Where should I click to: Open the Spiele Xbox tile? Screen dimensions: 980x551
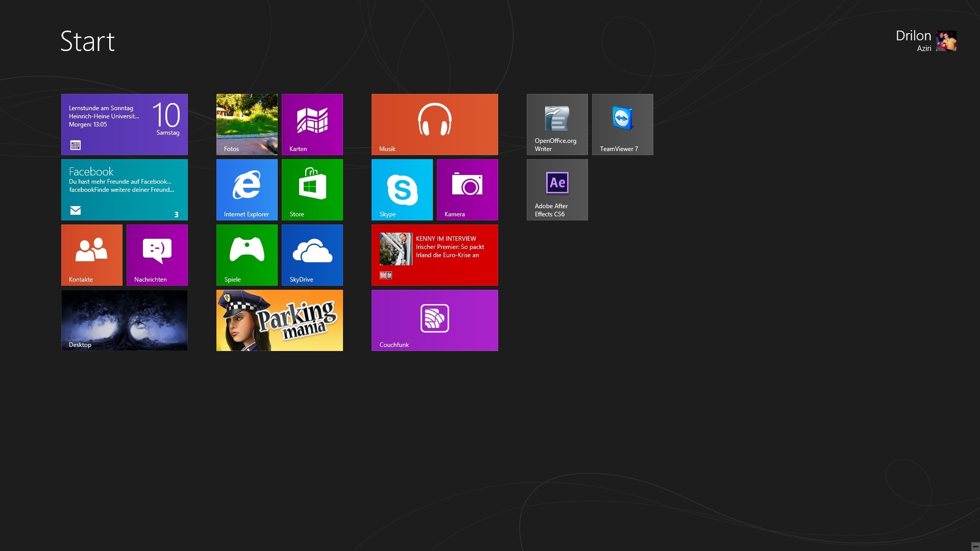(247, 255)
